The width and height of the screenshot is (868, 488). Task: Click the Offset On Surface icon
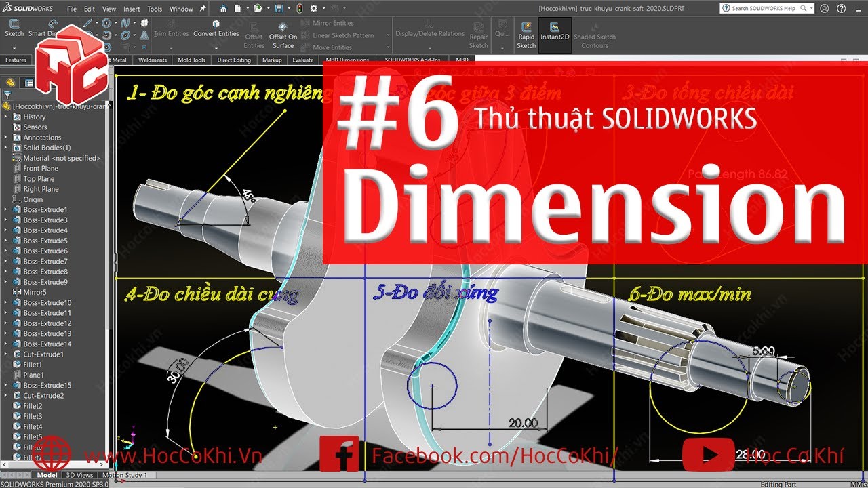283,26
